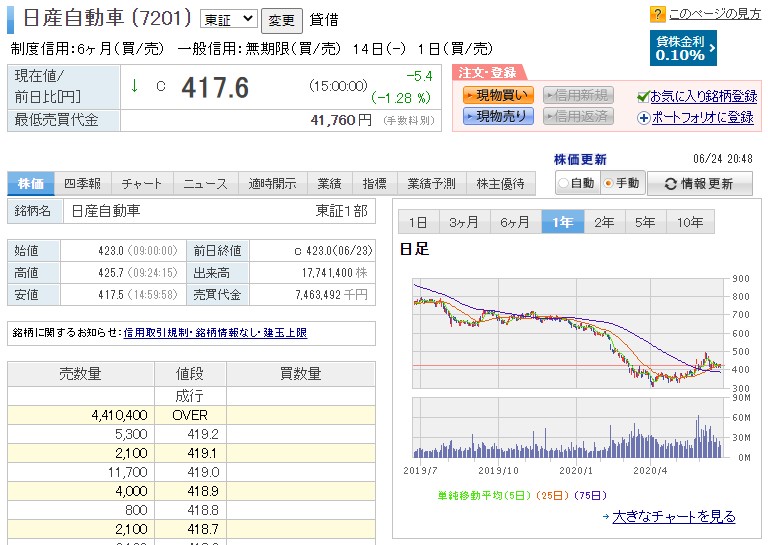The image size is (768, 545).
Task: Switch to the 指標 tab
Action: [x=375, y=184]
